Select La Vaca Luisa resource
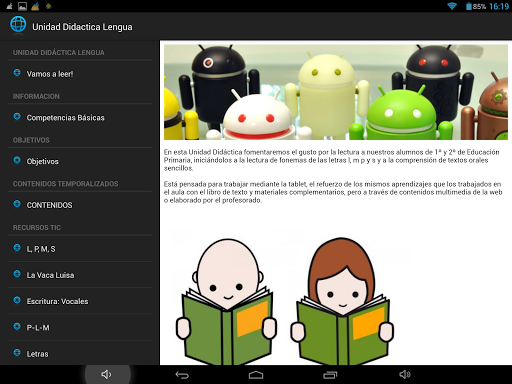The width and height of the screenshot is (512, 384). pos(80,275)
